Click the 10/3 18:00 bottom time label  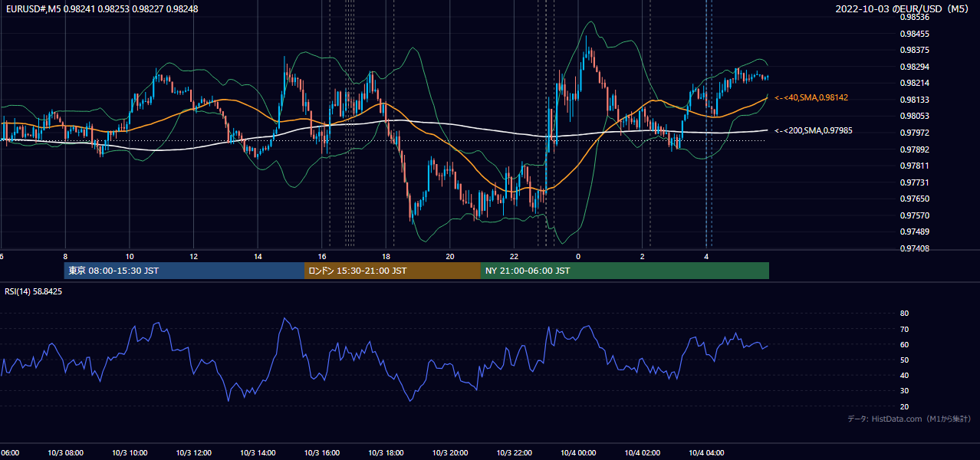point(386,453)
